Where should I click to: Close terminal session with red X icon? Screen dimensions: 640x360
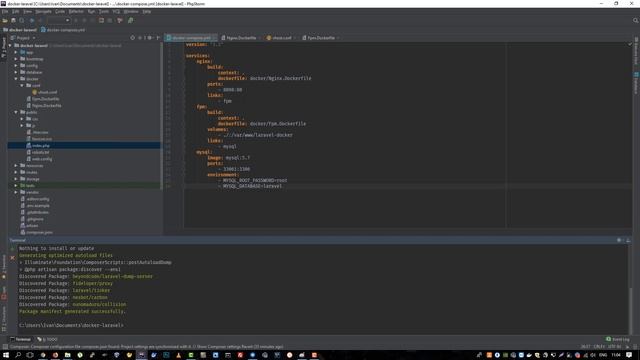click(x=12, y=258)
